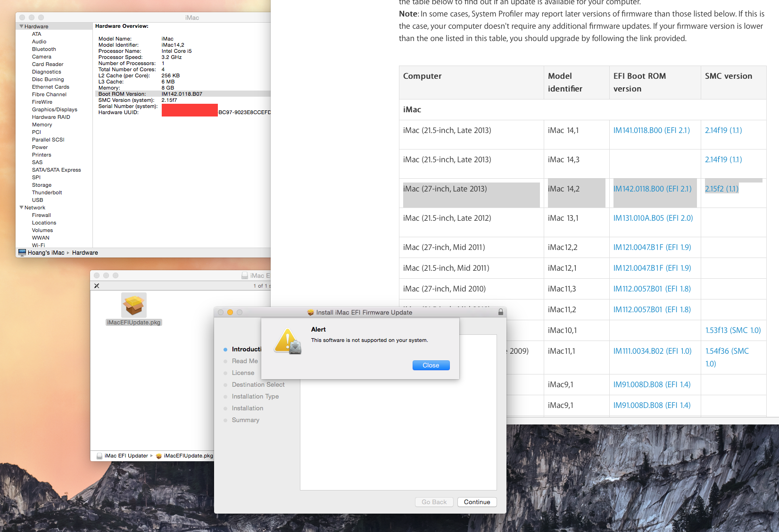Click the SMC Version value 2.15f7
The width and height of the screenshot is (779, 532).
click(x=169, y=100)
